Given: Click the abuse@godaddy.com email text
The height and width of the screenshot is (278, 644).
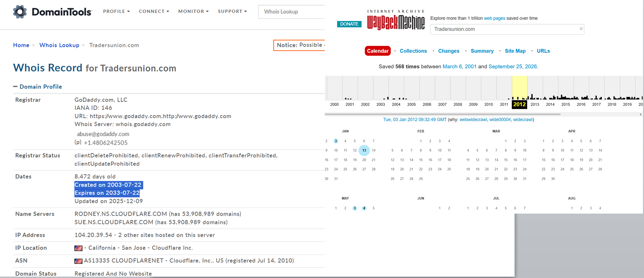Looking at the screenshot, I should pyautogui.click(x=103, y=134).
